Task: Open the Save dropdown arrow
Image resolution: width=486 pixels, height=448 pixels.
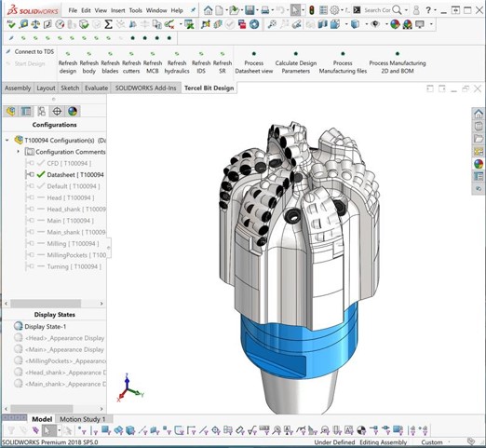Action: tap(257, 10)
